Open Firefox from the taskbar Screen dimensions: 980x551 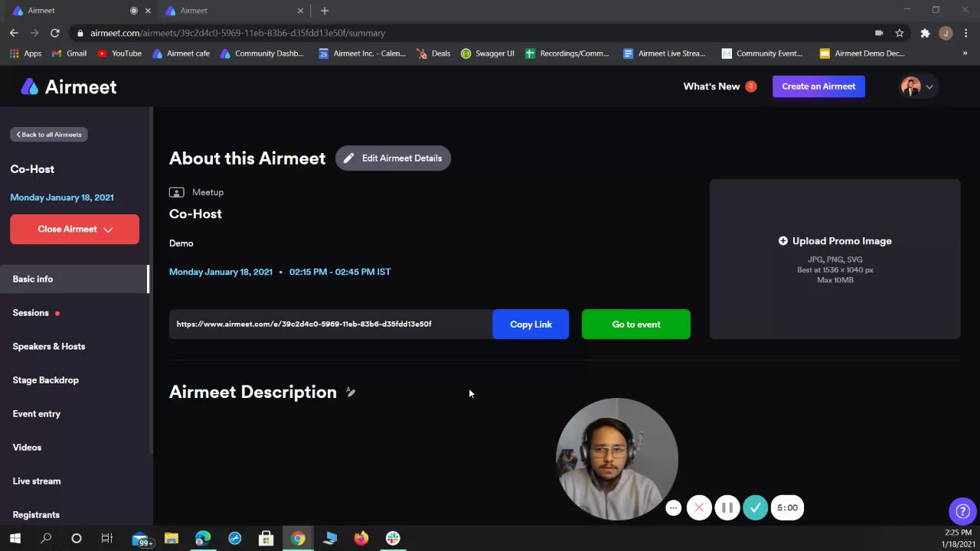pyautogui.click(x=361, y=538)
